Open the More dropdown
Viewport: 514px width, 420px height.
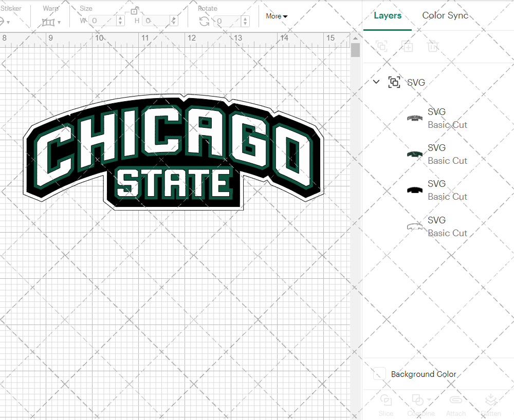276,16
